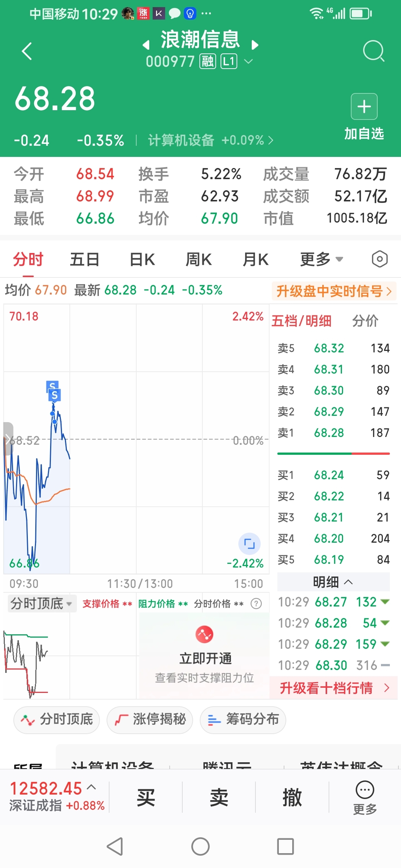This screenshot has width=401, height=868.
Task: Open the 分时顶底 indicator dropdown
Action: [x=42, y=604]
